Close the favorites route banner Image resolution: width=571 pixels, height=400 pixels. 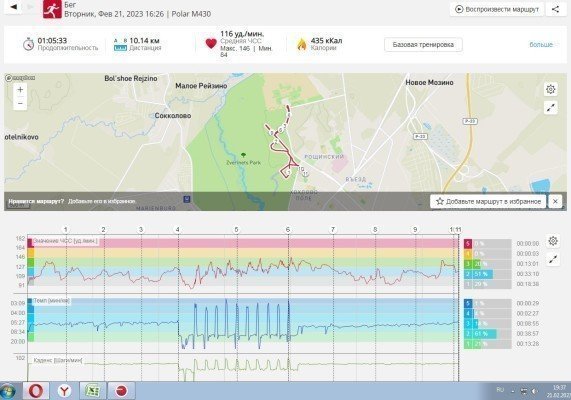pos(555,201)
